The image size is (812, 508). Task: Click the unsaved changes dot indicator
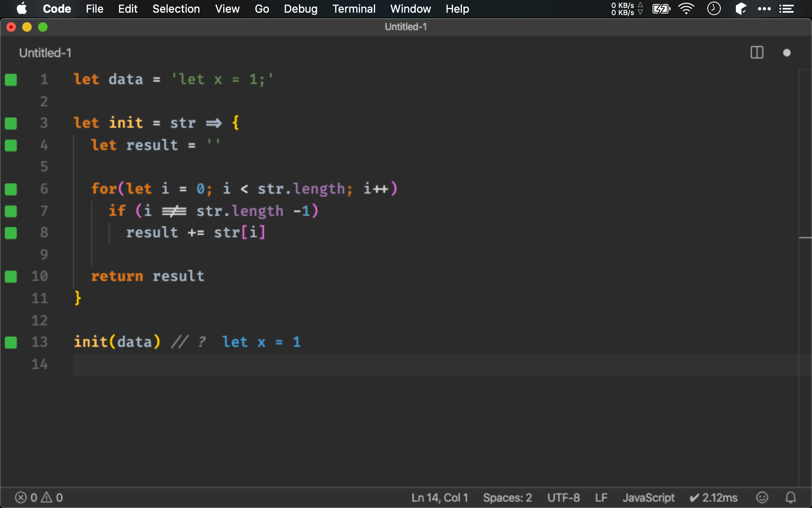pyautogui.click(x=787, y=53)
